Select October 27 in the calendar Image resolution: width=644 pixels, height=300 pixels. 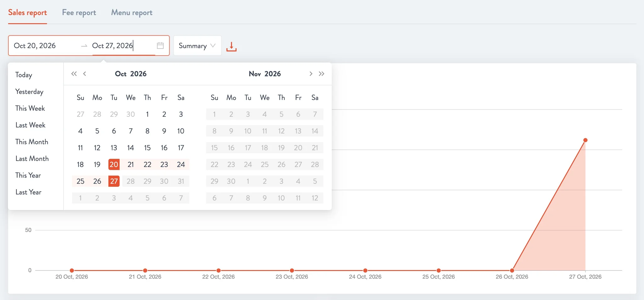click(x=114, y=181)
